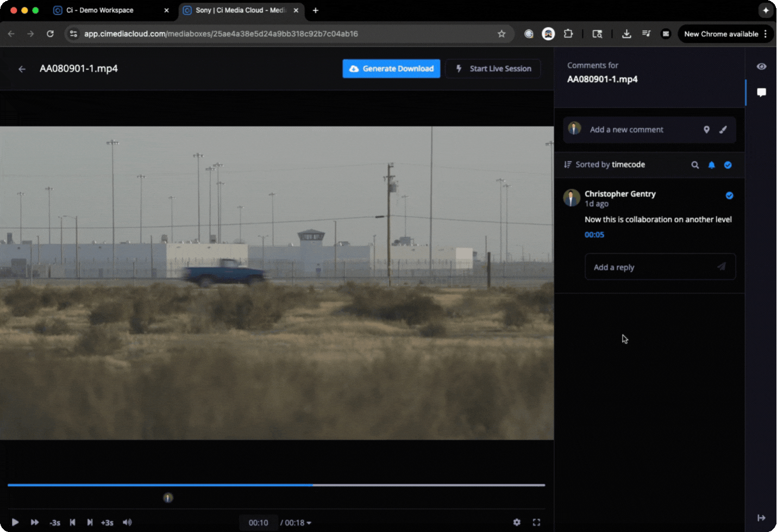This screenshot has height=532, width=777.
Task: Jump back 3 seconds with -3s
Action: click(55, 523)
